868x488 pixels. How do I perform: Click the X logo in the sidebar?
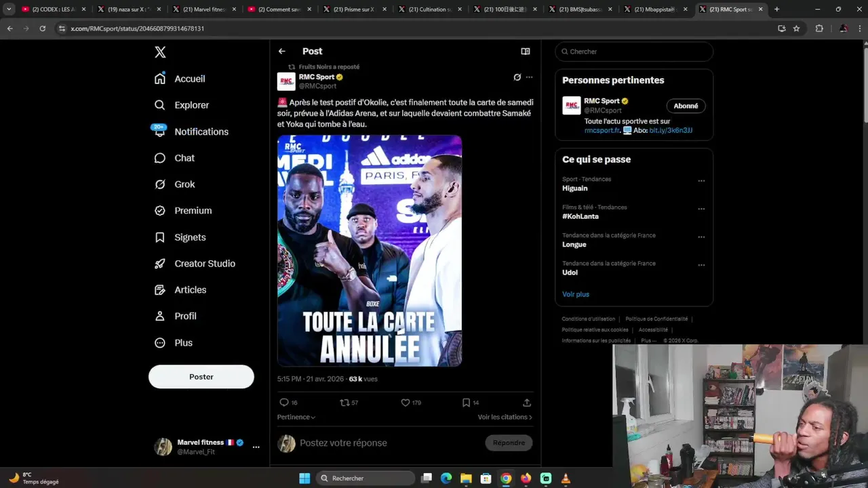click(x=160, y=52)
